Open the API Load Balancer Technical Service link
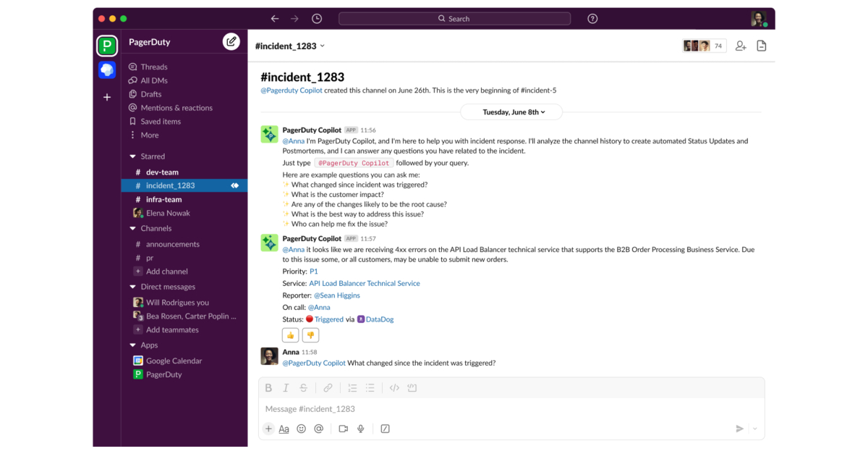This screenshot has height=454, width=868. pyautogui.click(x=365, y=283)
